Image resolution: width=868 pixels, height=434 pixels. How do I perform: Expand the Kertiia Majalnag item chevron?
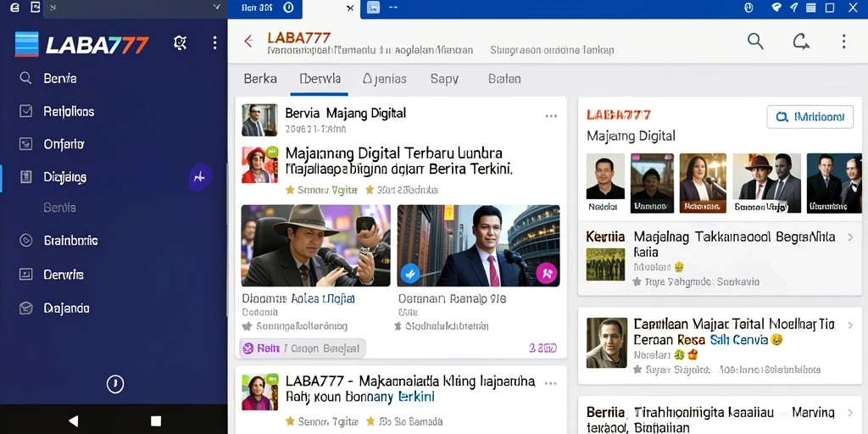[850, 237]
